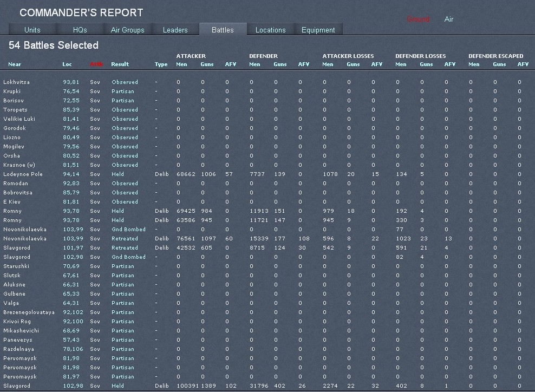Open the Units tab

[32, 30]
